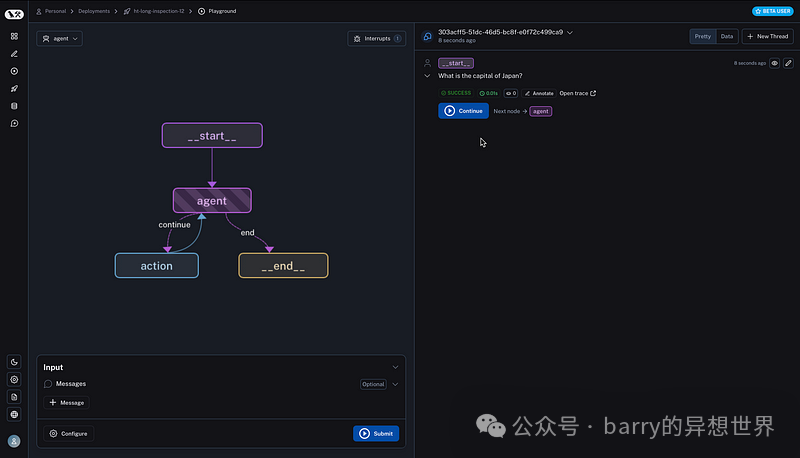Open the Interrupts panel button
The image size is (800, 458).
click(377, 39)
